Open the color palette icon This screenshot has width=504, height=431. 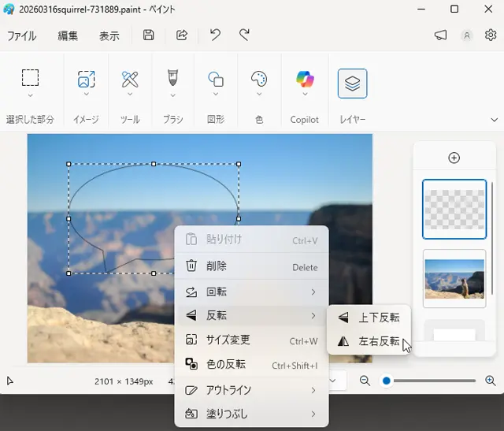tap(259, 79)
